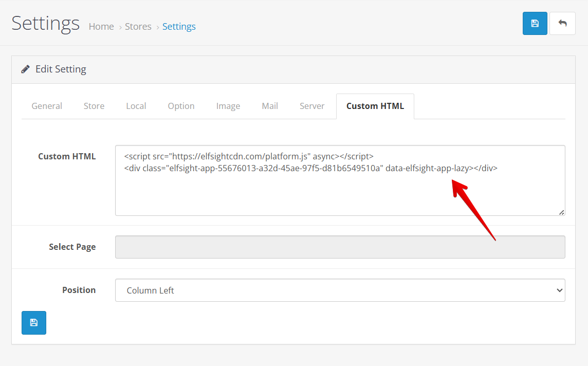
Task: Go to Home breadcrumb link
Action: 101,27
